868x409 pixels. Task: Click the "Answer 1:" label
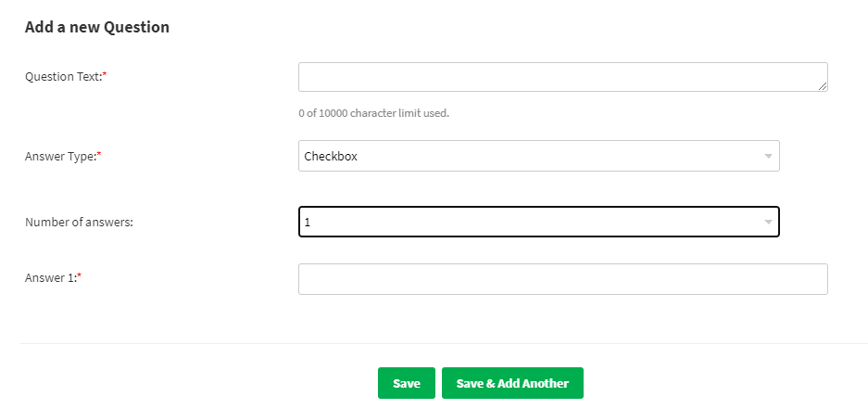[x=50, y=277]
